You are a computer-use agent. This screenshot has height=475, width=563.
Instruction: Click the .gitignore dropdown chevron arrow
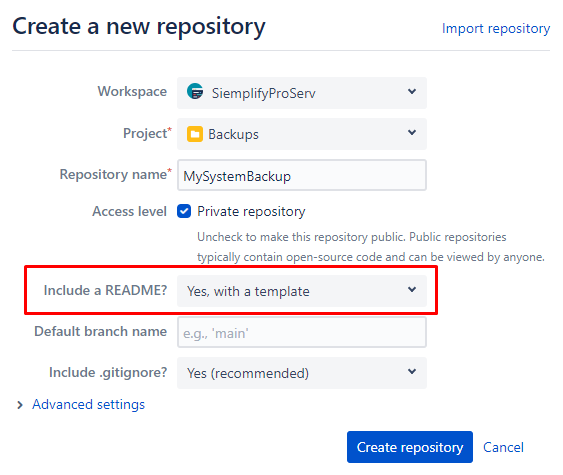coord(412,371)
